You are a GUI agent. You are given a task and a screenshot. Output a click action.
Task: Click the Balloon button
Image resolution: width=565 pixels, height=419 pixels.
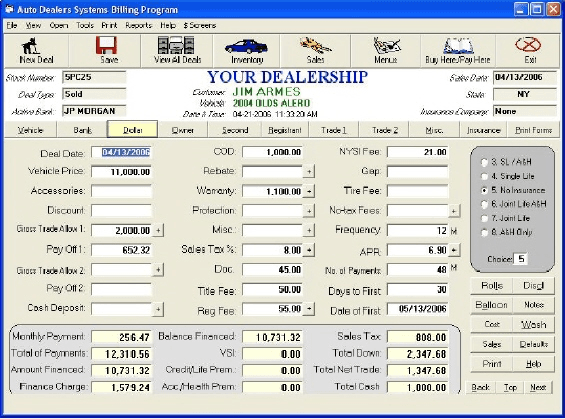tap(491, 305)
